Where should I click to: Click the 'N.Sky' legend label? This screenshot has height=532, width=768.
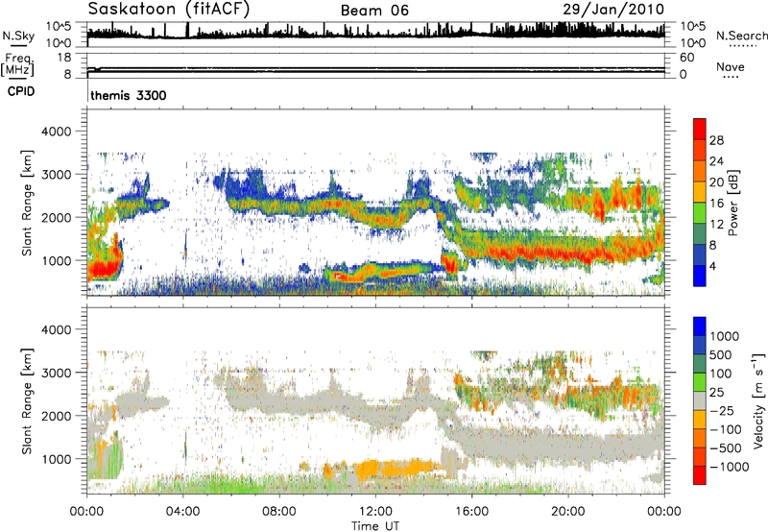point(18,36)
